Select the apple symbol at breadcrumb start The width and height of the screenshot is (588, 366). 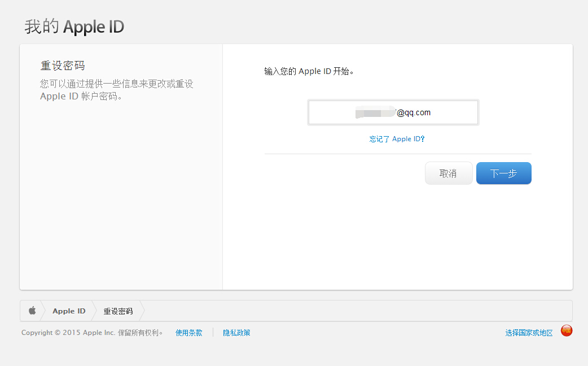pos(32,310)
